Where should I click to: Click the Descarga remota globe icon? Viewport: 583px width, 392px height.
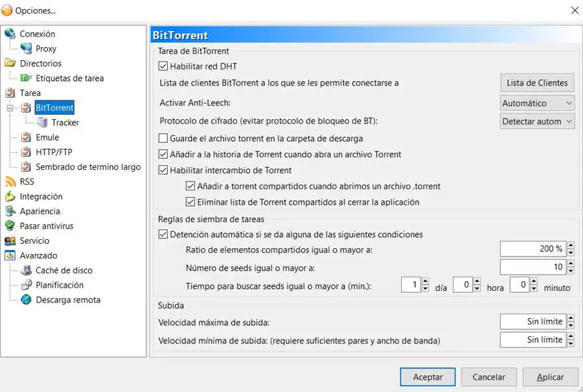pyautogui.click(x=26, y=300)
